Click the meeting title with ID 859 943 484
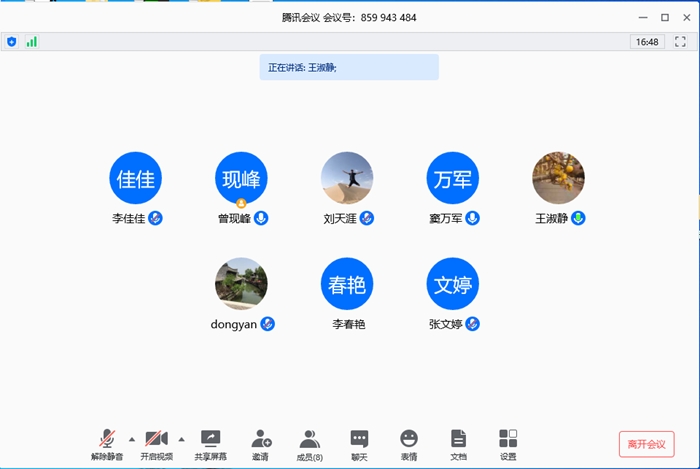Viewport: 700px width, 469px height. (349, 18)
